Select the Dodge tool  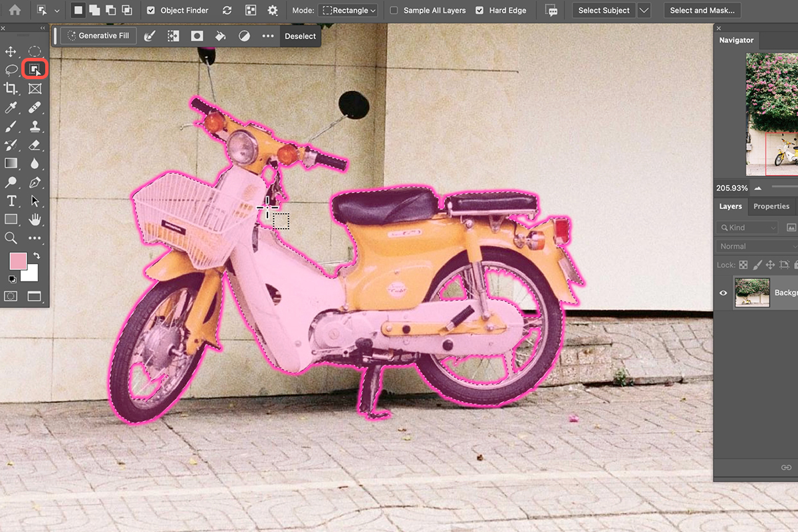click(11, 182)
